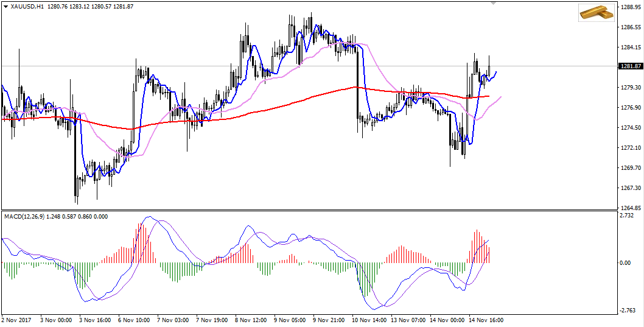Click the 14 Nov 00:00 time label
This screenshot has width=644, height=327.
tap(447, 320)
